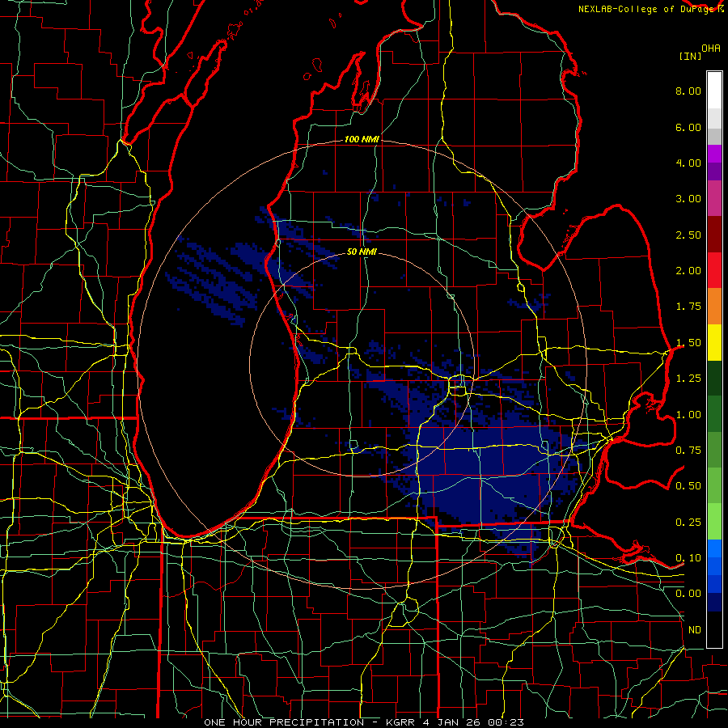Select the yellow legend swatch

[x=714, y=342]
